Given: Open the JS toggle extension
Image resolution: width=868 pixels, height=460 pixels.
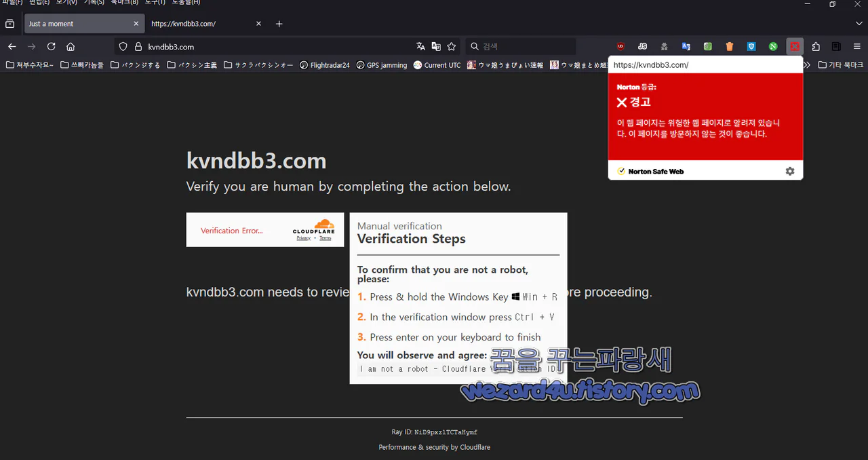Looking at the screenshot, I should [642, 47].
